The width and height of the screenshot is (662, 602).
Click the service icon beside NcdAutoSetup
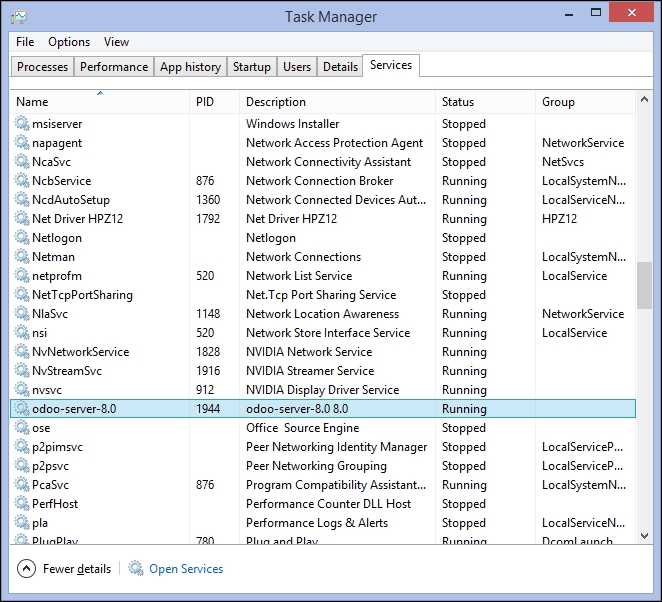pos(22,199)
